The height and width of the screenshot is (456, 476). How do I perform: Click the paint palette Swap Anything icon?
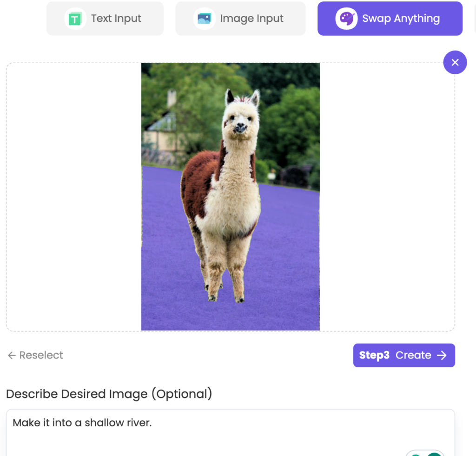(346, 19)
